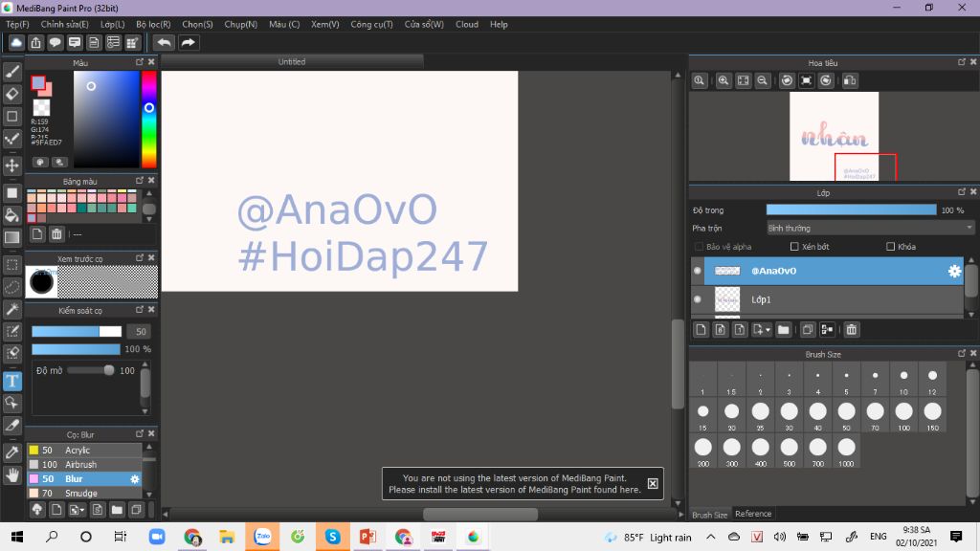Select the Magic Wand tool
This screenshot has height=551, width=980.
(x=11, y=309)
